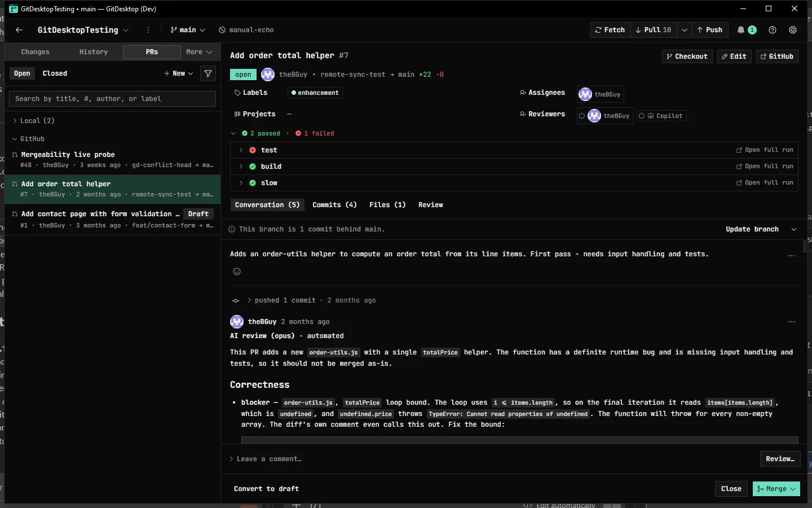Screen dimensions: 812x508
Task: Click the Push button
Action: 710,30
